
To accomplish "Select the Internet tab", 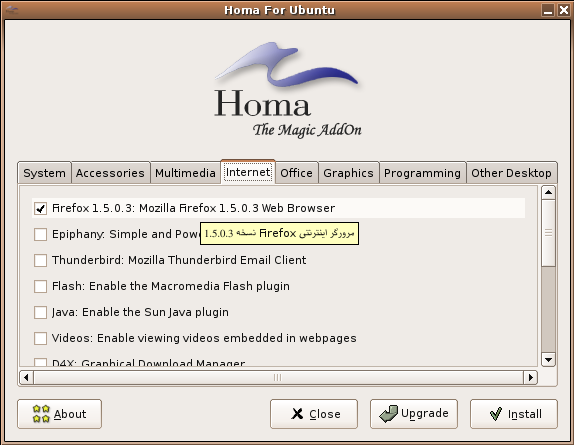I will tap(248, 172).
